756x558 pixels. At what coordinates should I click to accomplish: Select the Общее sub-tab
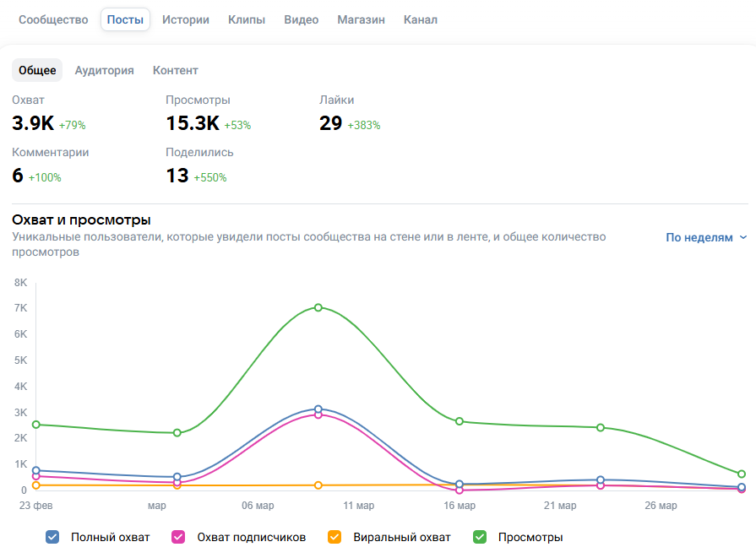point(37,70)
